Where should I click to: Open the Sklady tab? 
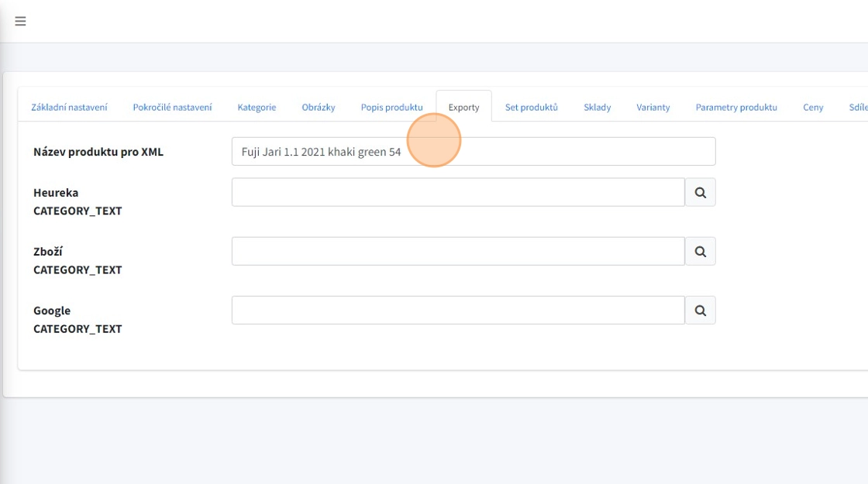[x=597, y=107]
